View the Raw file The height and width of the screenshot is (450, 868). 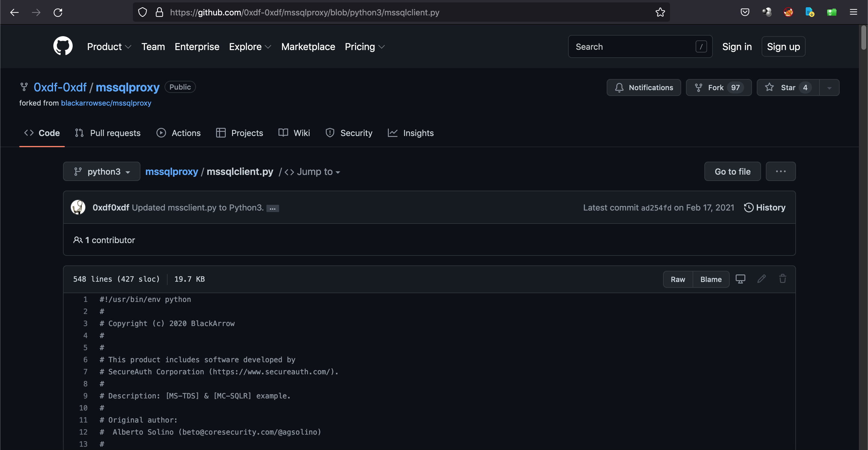678,279
